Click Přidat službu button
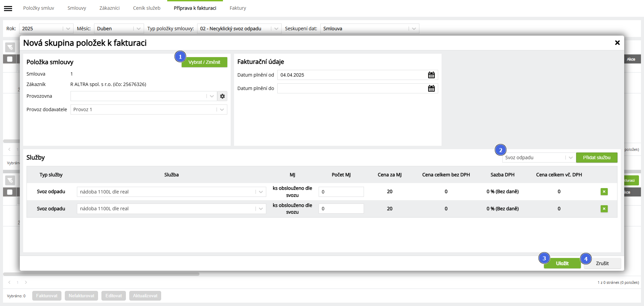The image size is (644, 306). pos(597,158)
